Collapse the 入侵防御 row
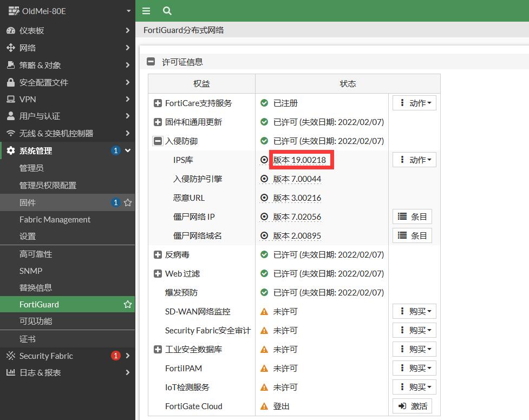 [158, 141]
